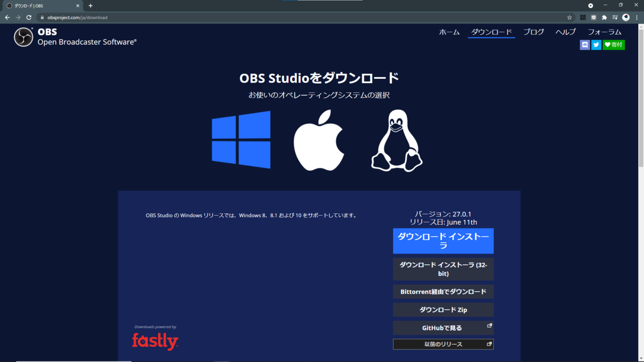Reload the OBS download page
This screenshot has width=644, height=362.
pos(29,18)
